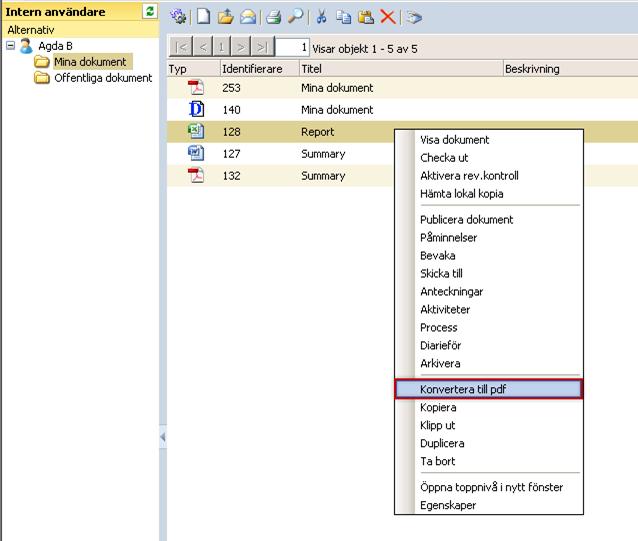Collapse the left panel with splitter arrow
Screen dimensions: 638x541
(x=163, y=437)
